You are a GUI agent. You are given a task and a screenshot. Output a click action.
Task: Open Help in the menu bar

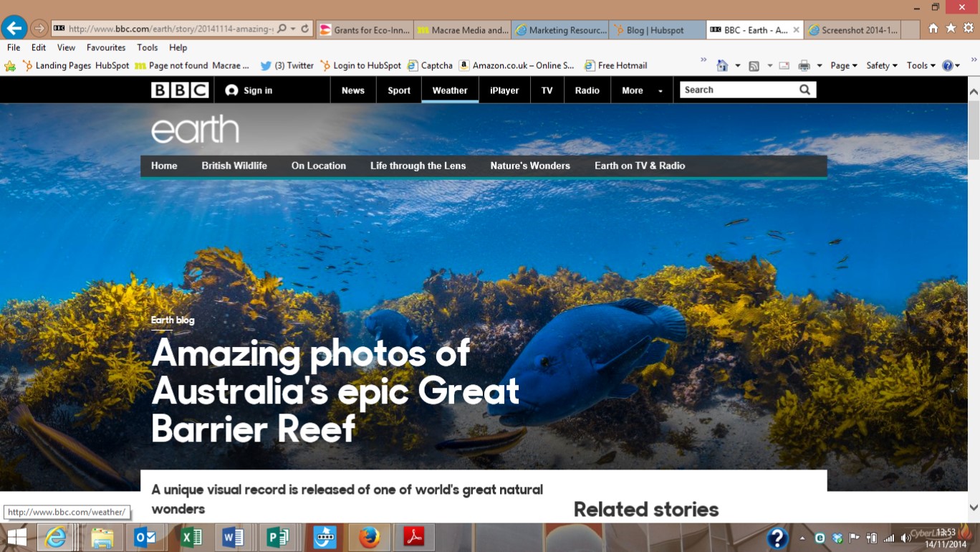click(178, 47)
